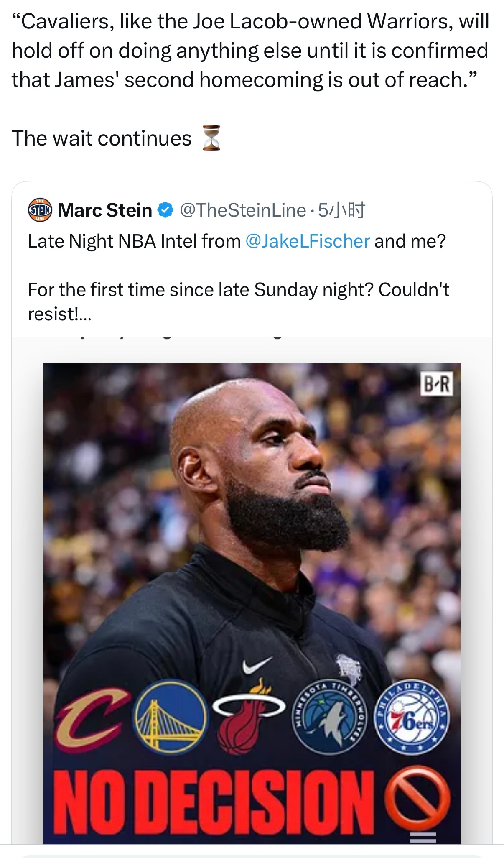Screen dimensions: 504x858
Task: Tap the B/R logo on the image
Action: click(x=437, y=384)
